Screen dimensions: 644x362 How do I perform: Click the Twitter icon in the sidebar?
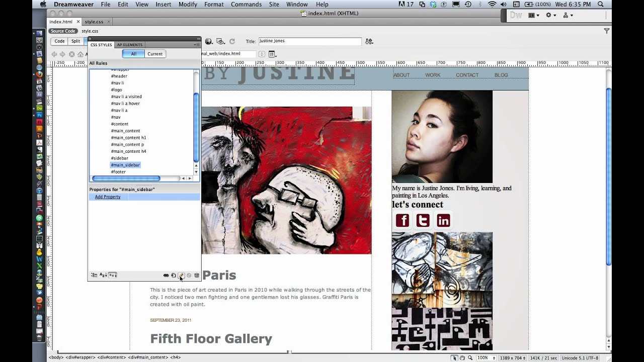coord(423,220)
